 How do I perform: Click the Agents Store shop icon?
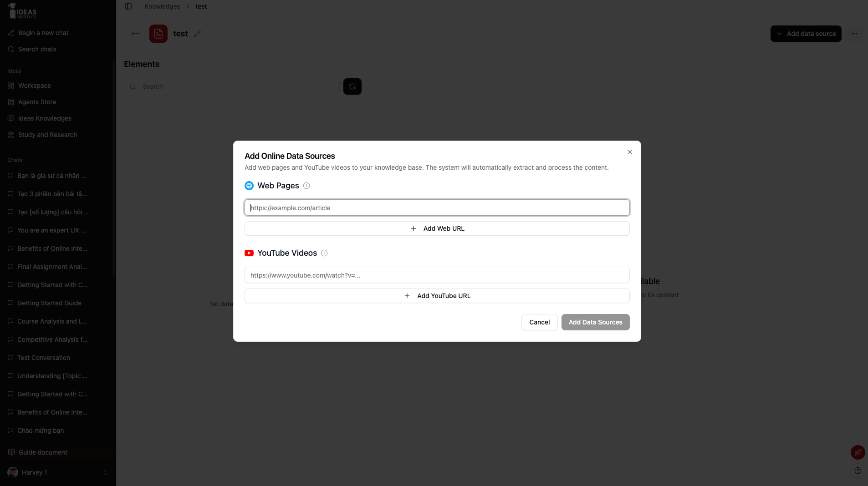[11, 102]
